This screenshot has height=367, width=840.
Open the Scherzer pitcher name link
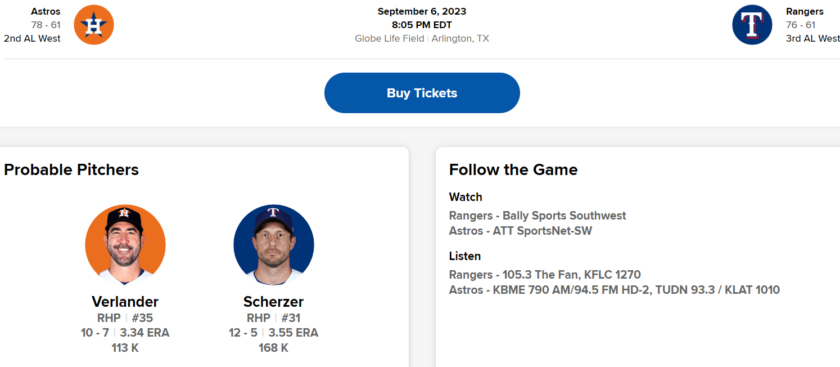coord(274,302)
